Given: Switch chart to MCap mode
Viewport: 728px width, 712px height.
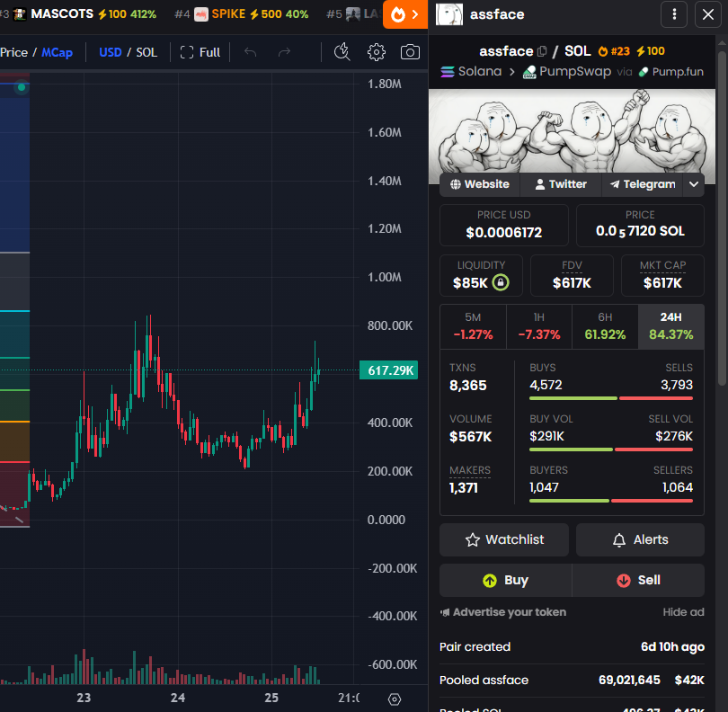Looking at the screenshot, I should point(58,52).
